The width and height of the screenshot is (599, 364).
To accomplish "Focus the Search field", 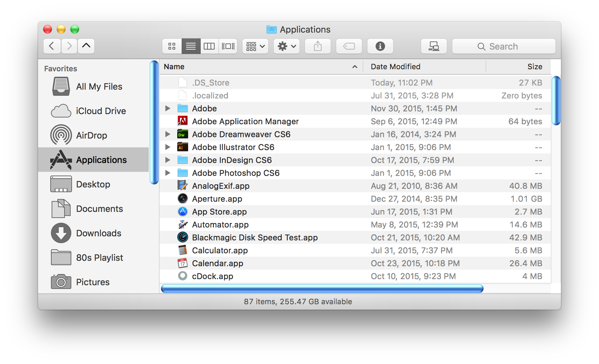I will [x=504, y=46].
